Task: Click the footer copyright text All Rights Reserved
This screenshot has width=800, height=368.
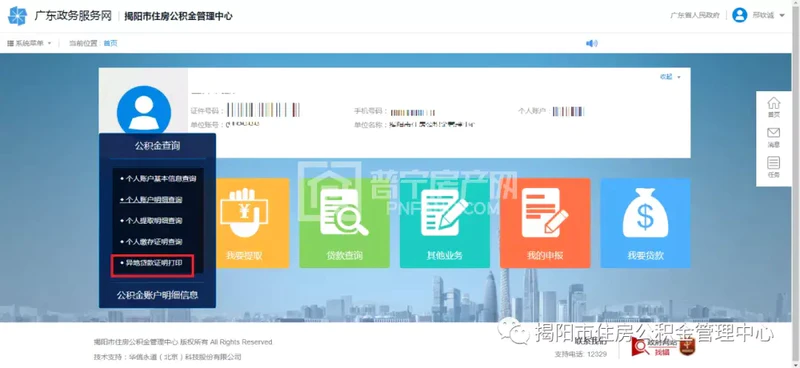Action: [x=184, y=342]
